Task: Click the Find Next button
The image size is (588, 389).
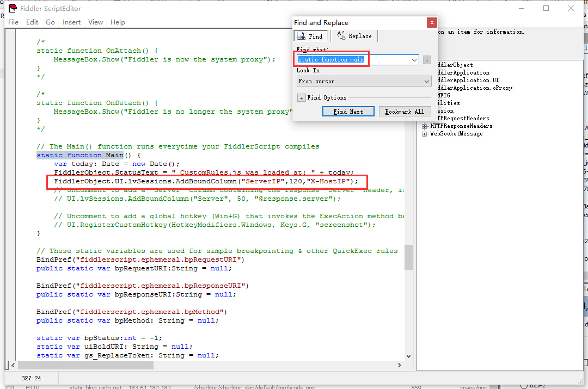Action: (348, 112)
